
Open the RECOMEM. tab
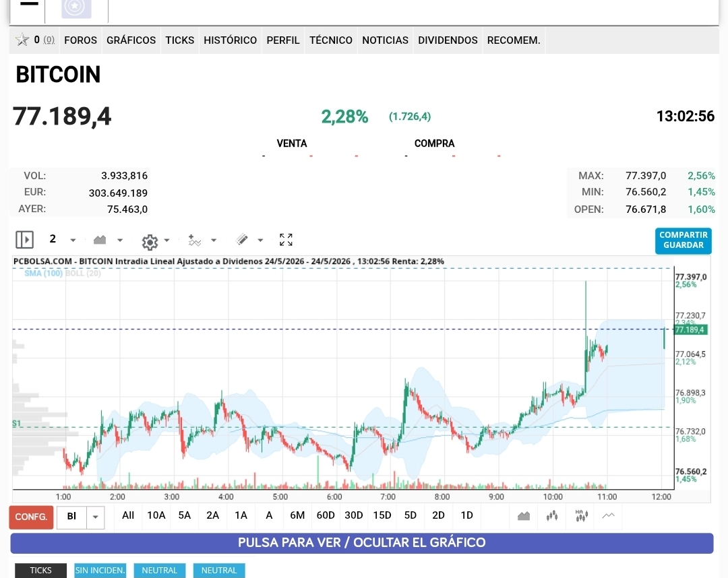point(514,40)
